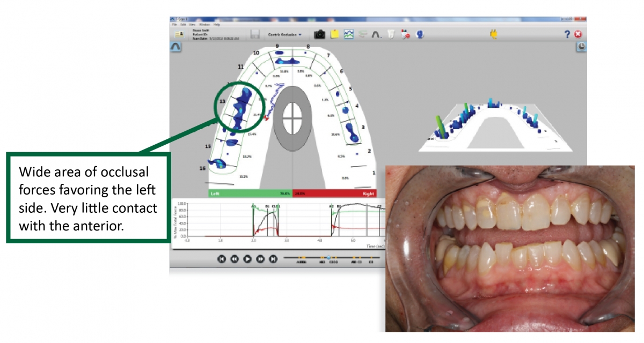Screen dimensions: 644x343
Task: Click the fast-forward playback button
Action: tap(260, 259)
